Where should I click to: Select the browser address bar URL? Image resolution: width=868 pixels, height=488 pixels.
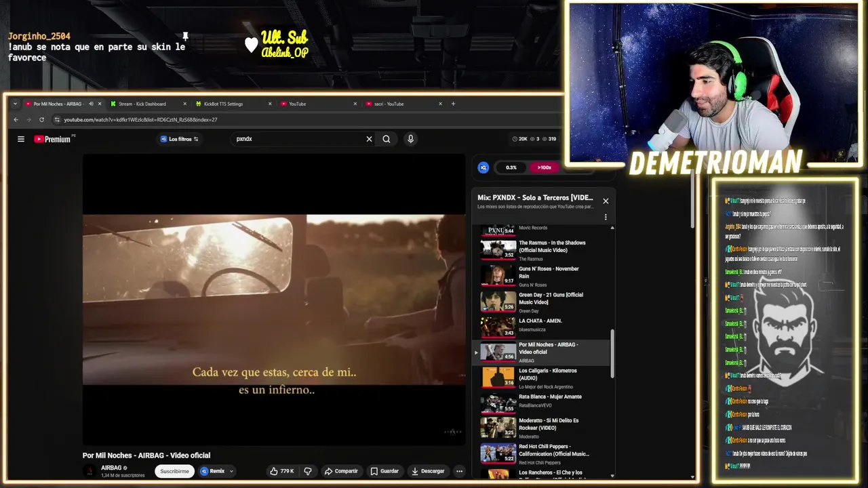click(x=140, y=120)
